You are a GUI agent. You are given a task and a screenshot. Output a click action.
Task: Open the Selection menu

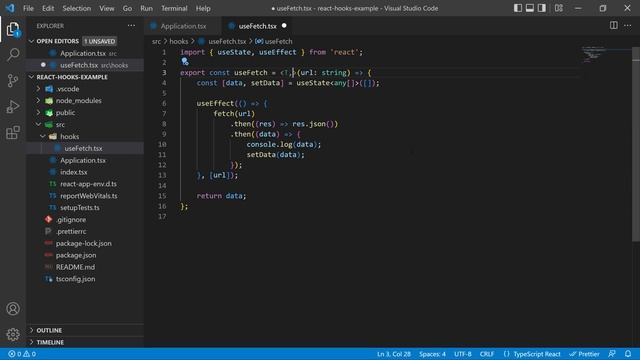(x=76, y=8)
